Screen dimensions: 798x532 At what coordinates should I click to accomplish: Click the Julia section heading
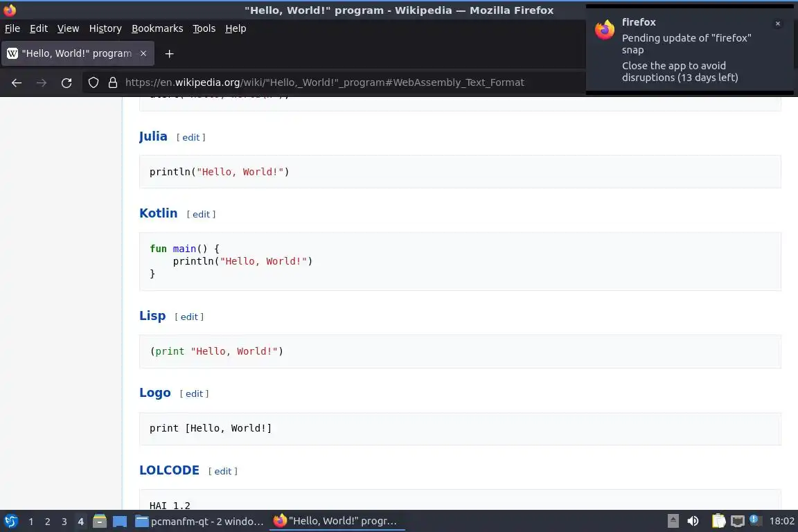(153, 136)
